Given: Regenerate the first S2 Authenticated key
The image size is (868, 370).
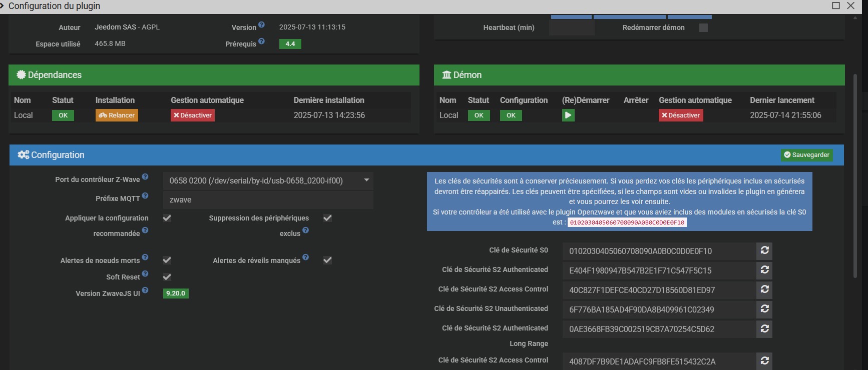Looking at the screenshot, I should (764, 270).
